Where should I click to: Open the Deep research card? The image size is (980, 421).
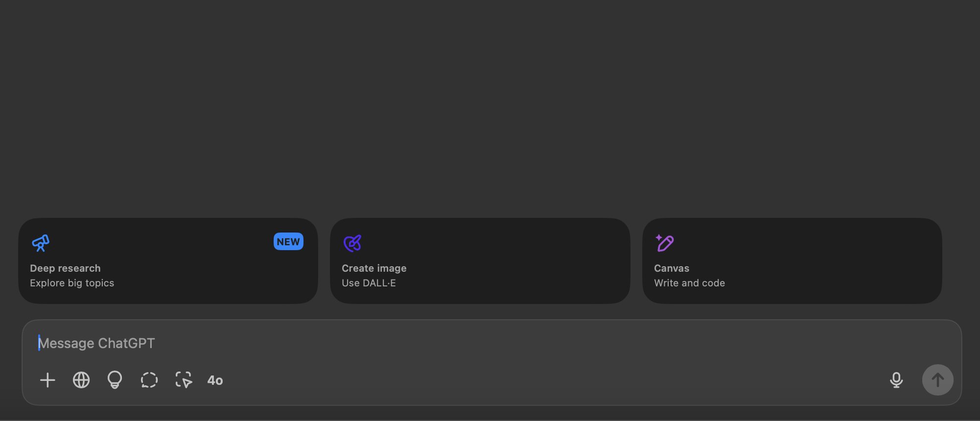(x=168, y=261)
